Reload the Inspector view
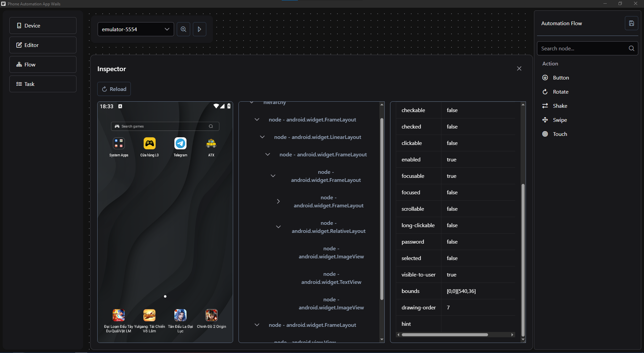The image size is (644, 353). pos(114,89)
